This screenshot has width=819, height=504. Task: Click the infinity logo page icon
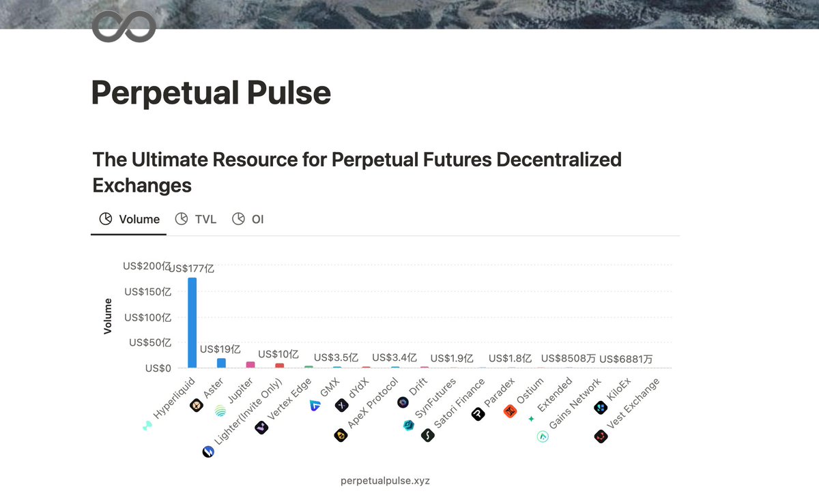click(x=124, y=26)
